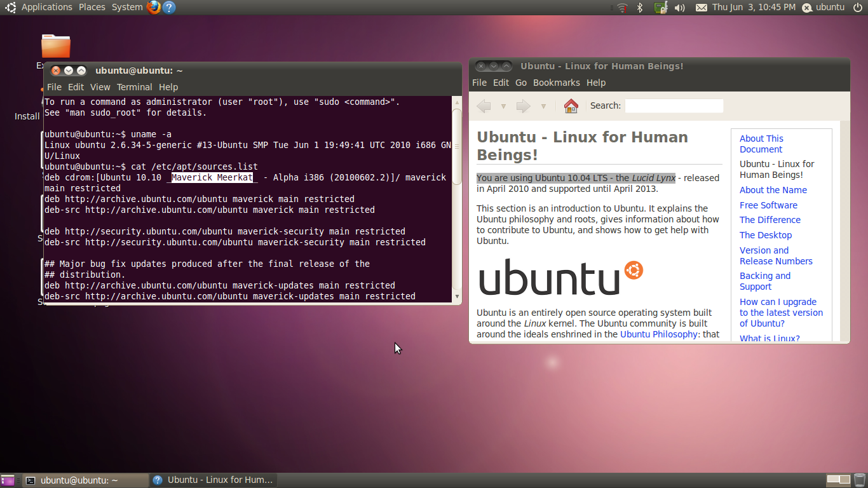The width and height of the screenshot is (868, 488).
Task: Click the Home icon in help browser
Action: pyautogui.click(x=571, y=106)
